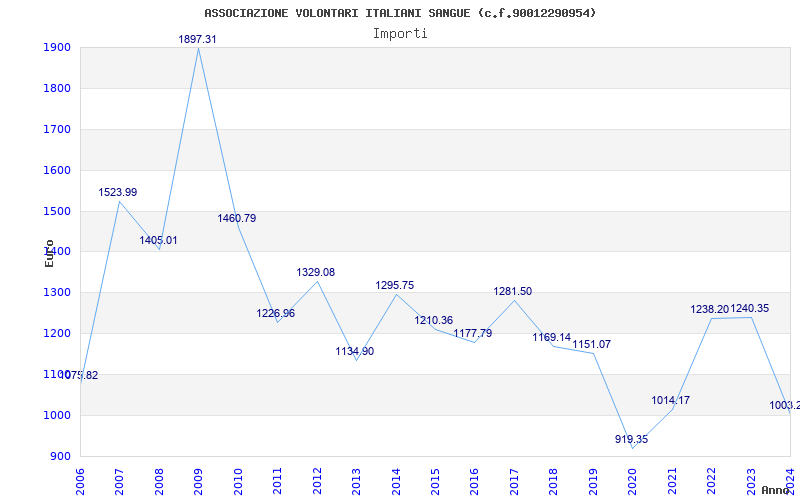Click the 1295.75 data label
This screenshot has height=500, width=800.
(x=395, y=286)
